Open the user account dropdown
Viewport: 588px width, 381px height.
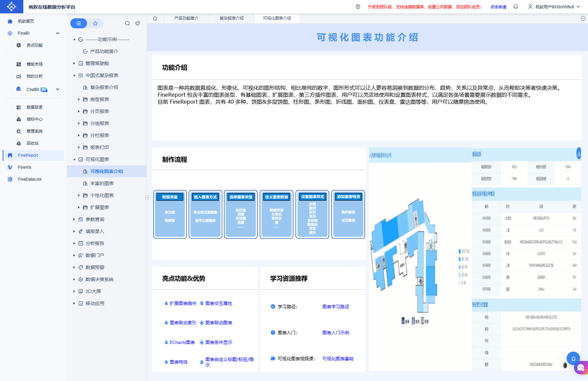[554, 7]
